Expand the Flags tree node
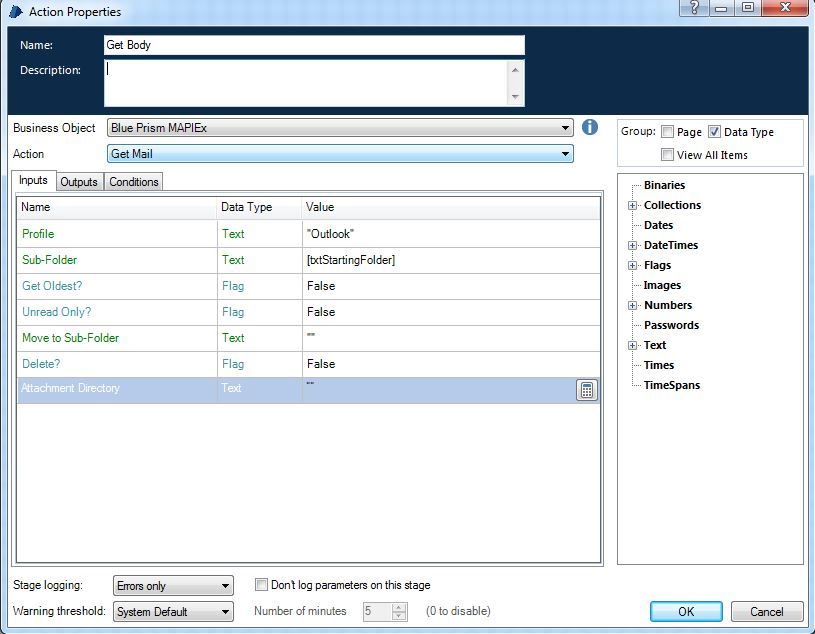This screenshot has height=634, width=815. [632, 266]
